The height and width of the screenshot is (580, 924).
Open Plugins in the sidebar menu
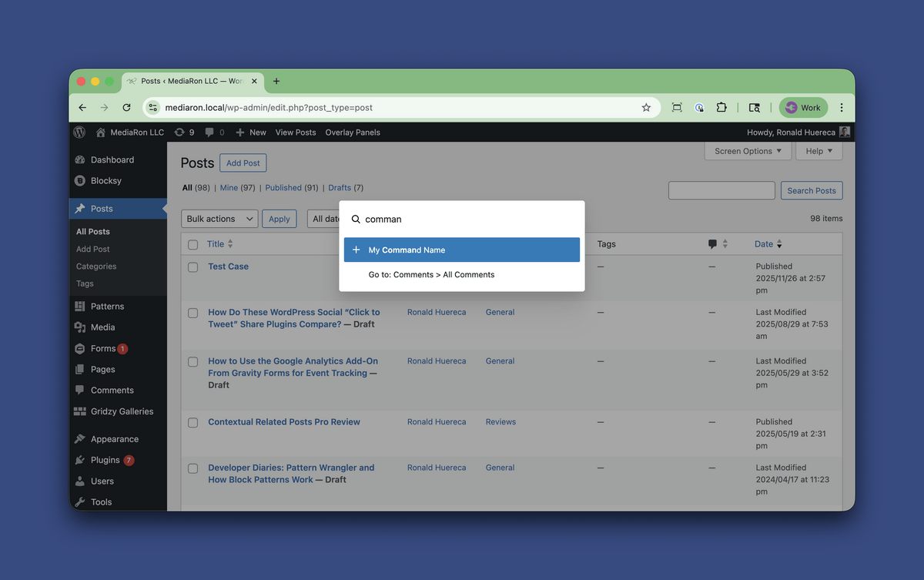click(x=105, y=460)
